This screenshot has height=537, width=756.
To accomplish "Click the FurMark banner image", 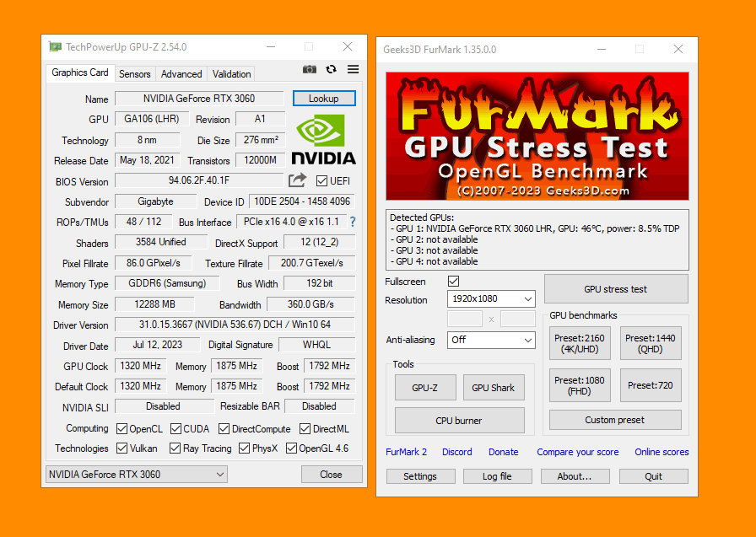I will (x=537, y=137).
